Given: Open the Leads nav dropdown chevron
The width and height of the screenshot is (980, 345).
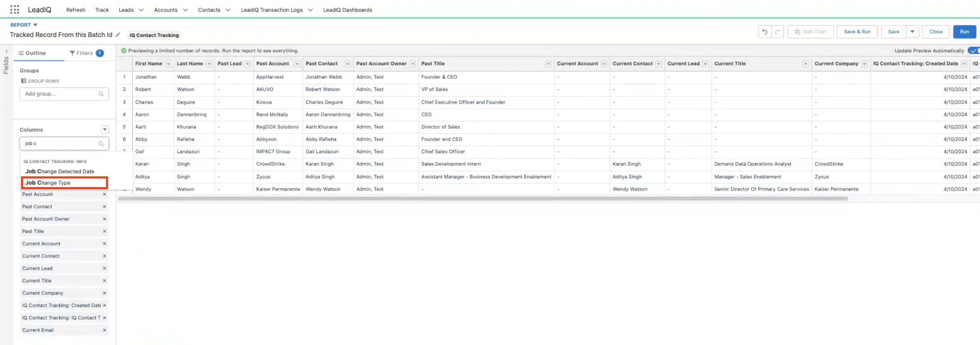Looking at the screenshot, I should (x=141, y=10).
